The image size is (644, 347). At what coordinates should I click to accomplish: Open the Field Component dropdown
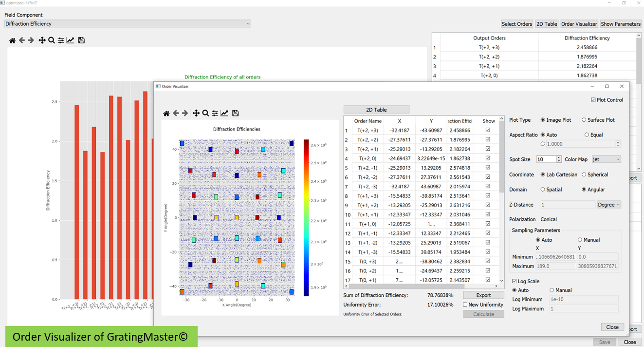128,24
